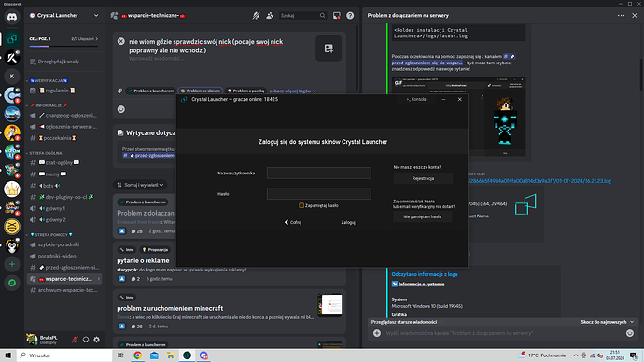Open Windows Start menu
The width and height of the screenshot is (644, 362).
point(7,355)
